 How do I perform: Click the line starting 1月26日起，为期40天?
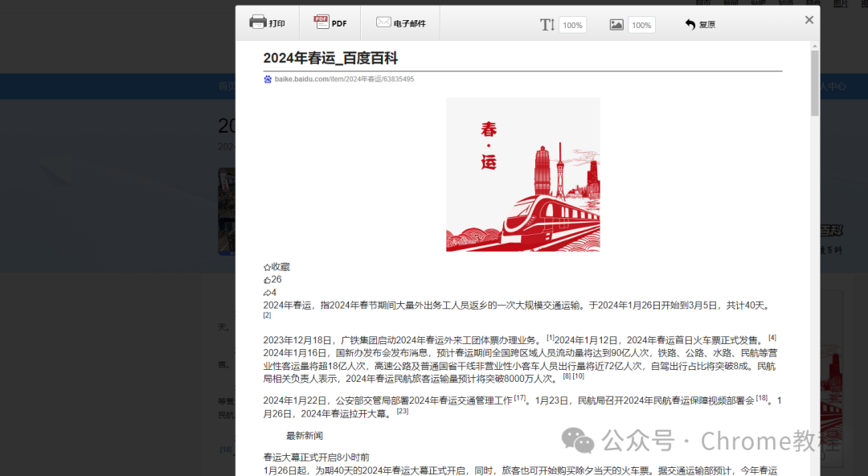click(520, 470)
